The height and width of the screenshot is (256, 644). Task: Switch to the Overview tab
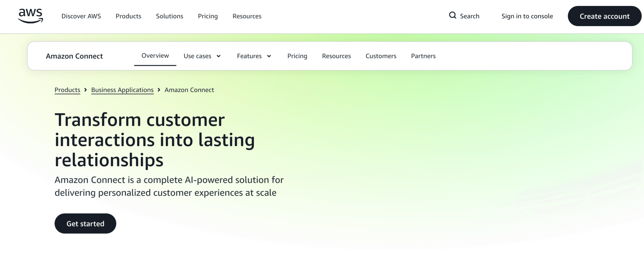click(155, 55)
